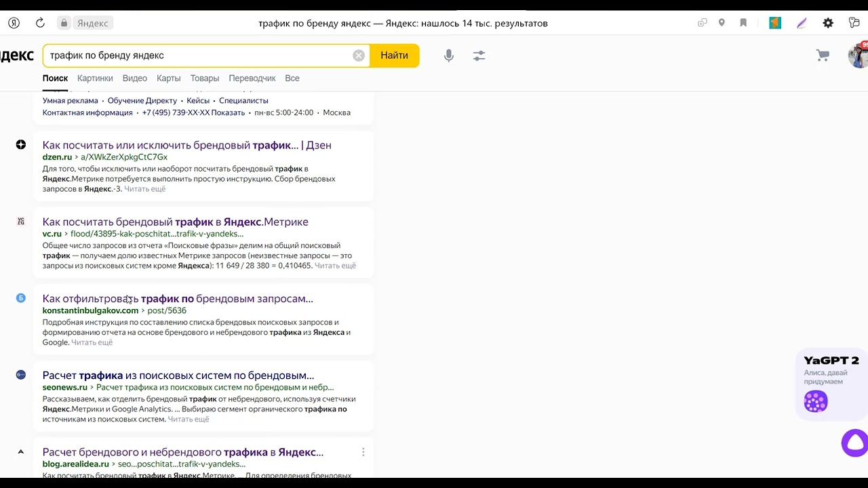
Task: Open the shopping cart icon
Action: point(823,56)
